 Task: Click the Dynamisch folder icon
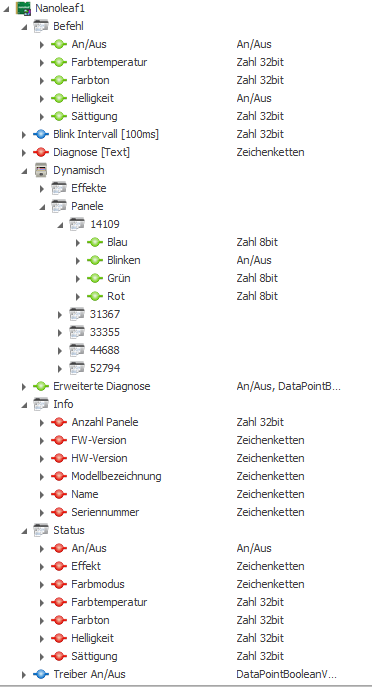41,170
